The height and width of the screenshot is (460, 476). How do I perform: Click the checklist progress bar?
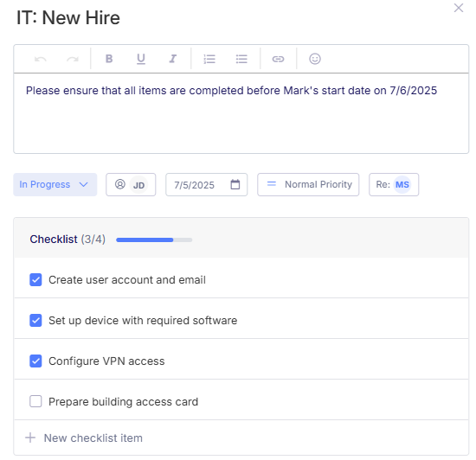pyautogui.click(x=154, y=240)
